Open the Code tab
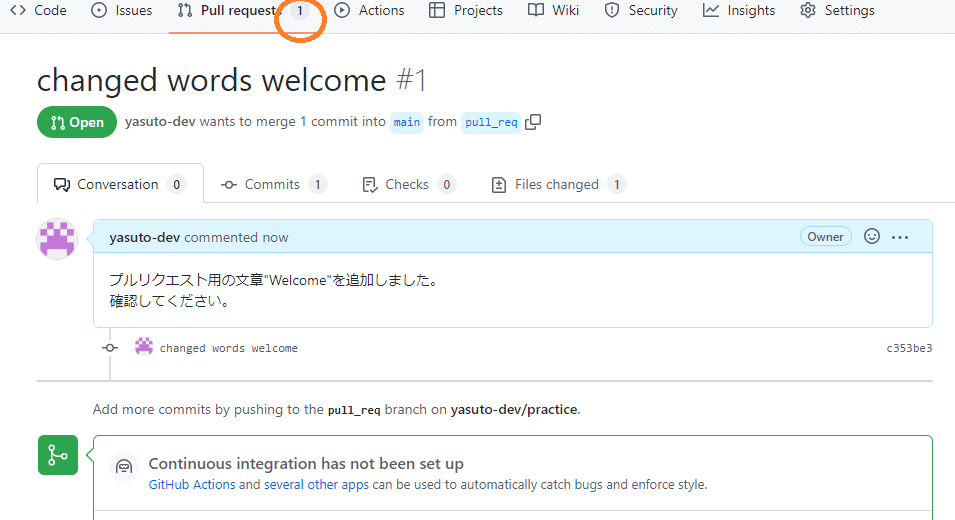955x520 pixels. pos(38,10)
